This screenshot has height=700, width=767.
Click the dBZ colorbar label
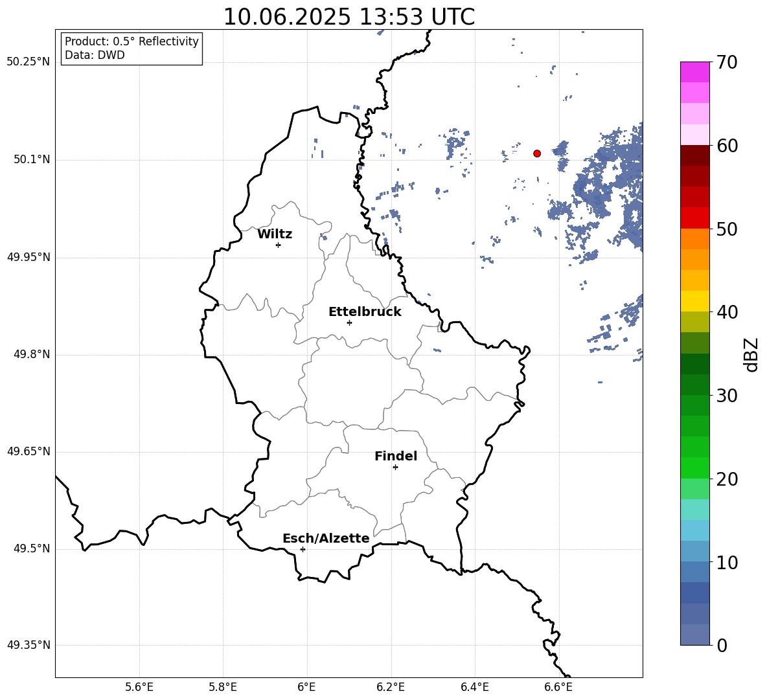(752, 354)
